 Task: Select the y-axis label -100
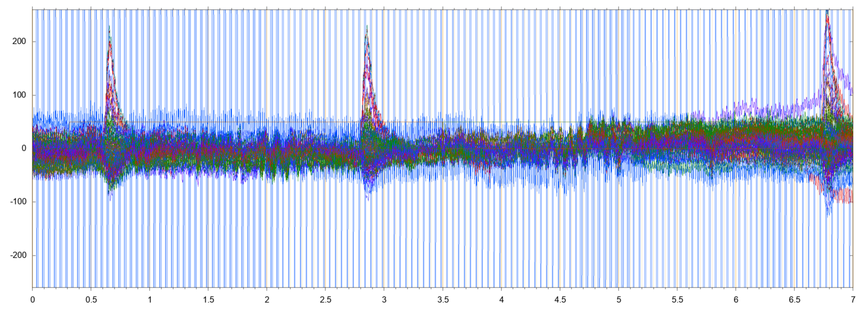coord(19,202)
